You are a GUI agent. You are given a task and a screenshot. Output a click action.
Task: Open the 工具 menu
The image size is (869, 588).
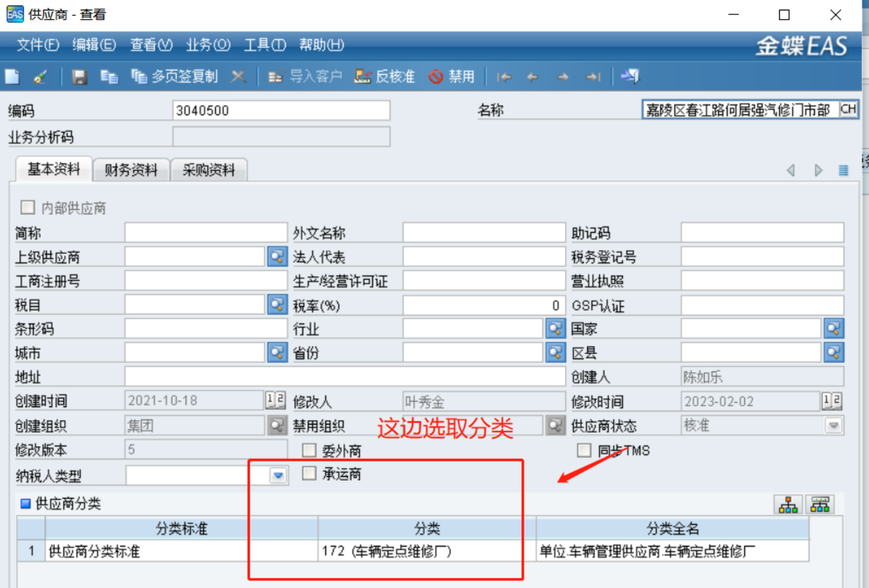(x=264, y=45)
